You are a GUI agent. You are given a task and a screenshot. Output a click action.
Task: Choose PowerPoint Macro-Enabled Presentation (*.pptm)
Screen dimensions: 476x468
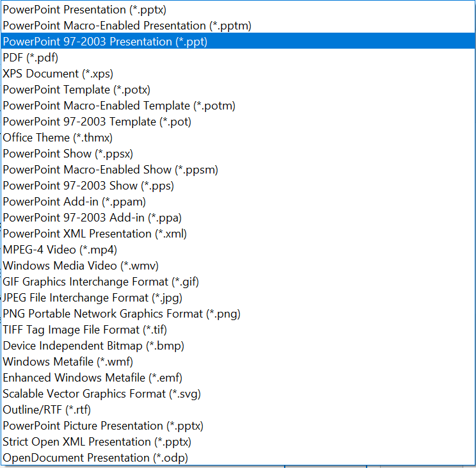coord(238,26)
